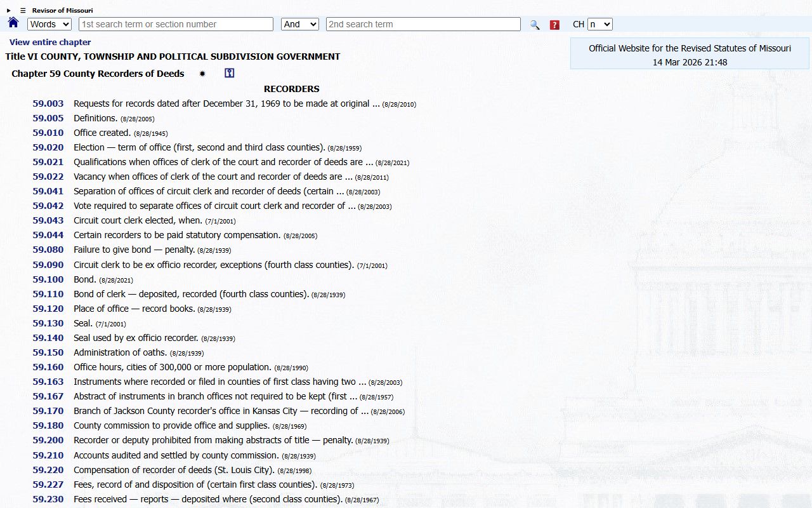Select section 59.100 Bond

pos(48,279)
